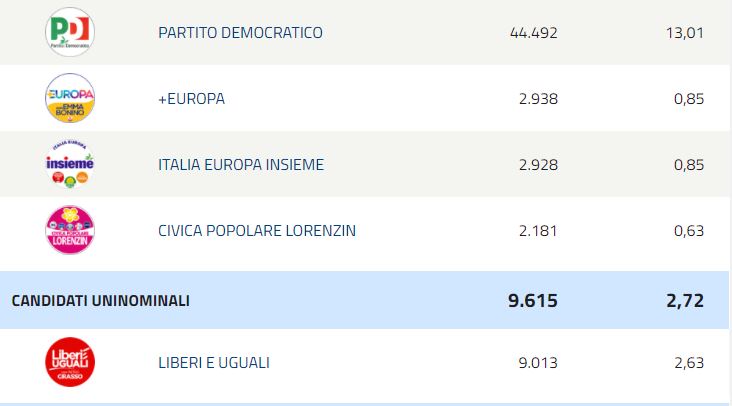Select the 2,63 percentage for Liberi e Uguali
The height and width of the screenshot is (406, 732).
(x=689, y=363)
